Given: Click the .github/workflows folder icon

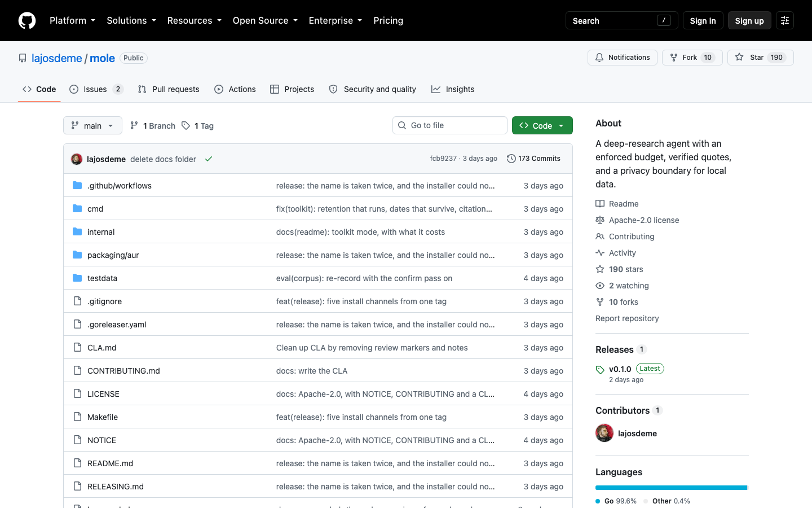Looking at the screenshot, I should tap(77, 186).
